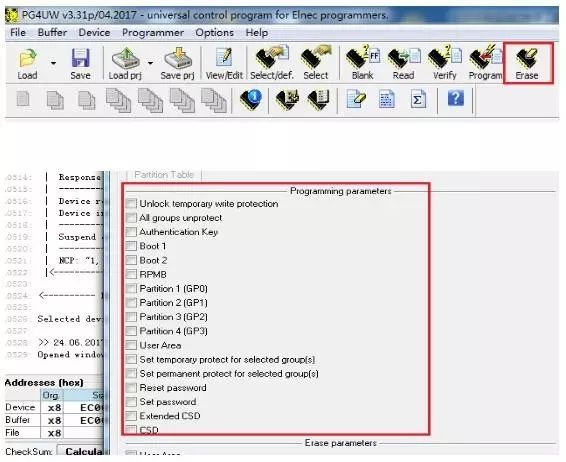The width and height of the screenshot is (566, 462).
Task: Open the Select/def. device chooser
Action: coord(272,64)
